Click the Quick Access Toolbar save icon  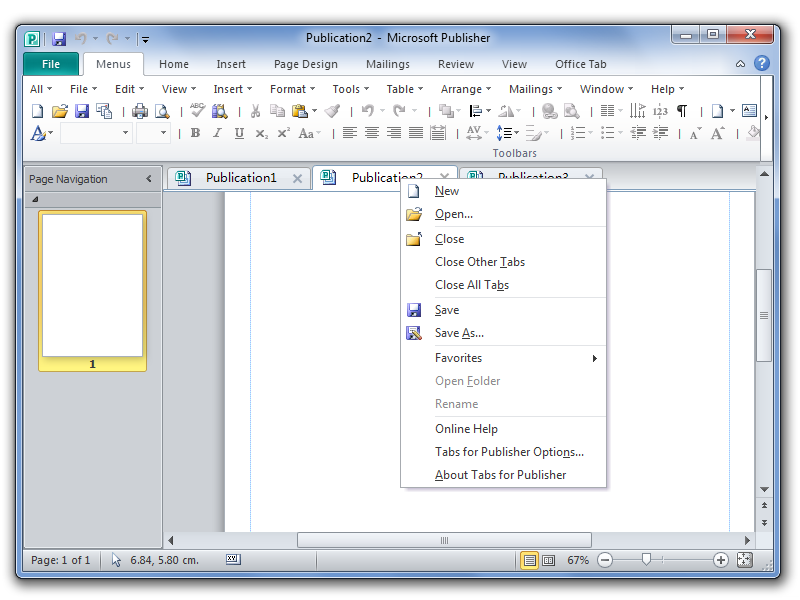pos(59,39)
